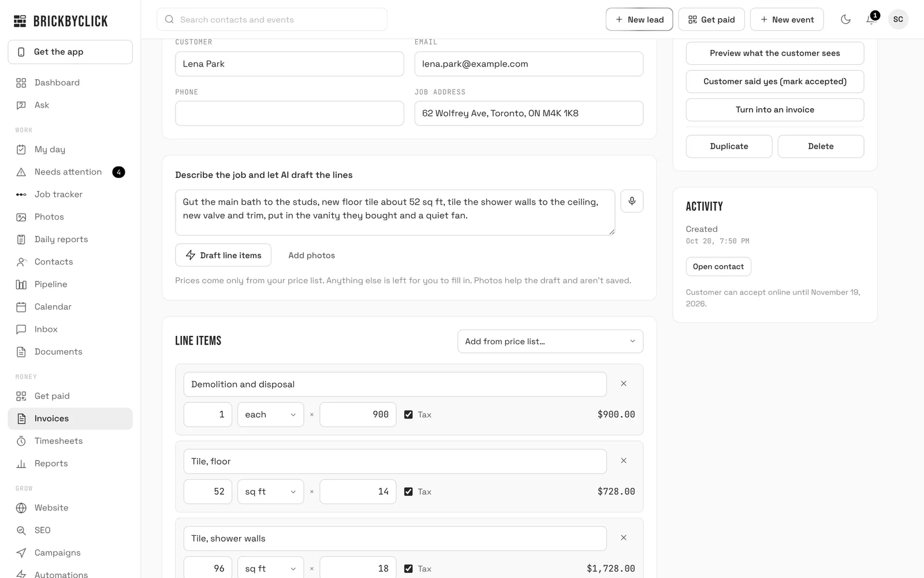Viewport: 924px width, 578px height.
Task: Click the New lead button
Action: click(x=639, y=19)
